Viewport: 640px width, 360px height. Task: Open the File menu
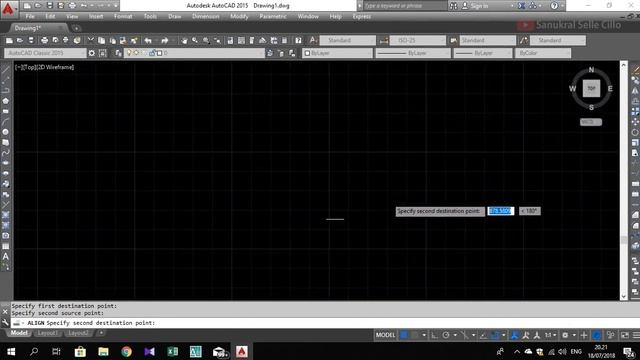pos(30,16)
